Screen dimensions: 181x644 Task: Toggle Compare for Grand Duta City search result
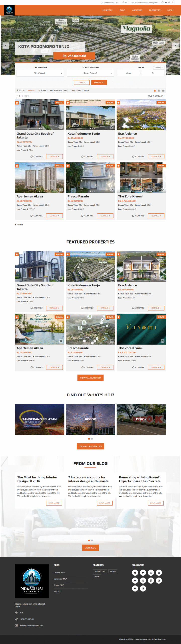coord(37,156)
